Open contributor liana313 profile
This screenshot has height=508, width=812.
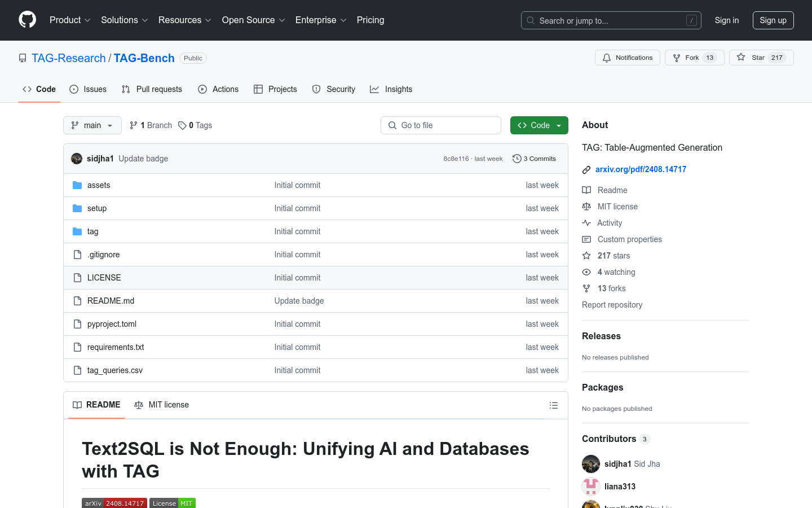click(x=620, y=487)
